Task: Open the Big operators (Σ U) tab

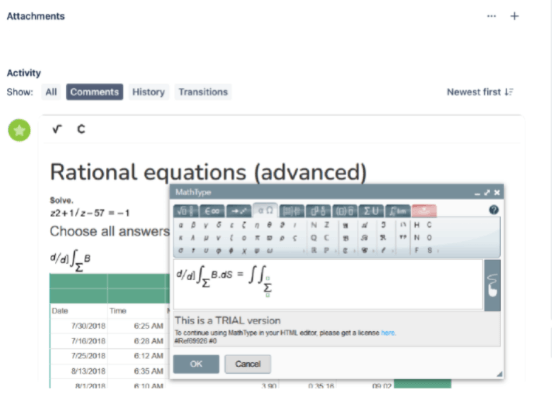Action: (x=371, y=211)
